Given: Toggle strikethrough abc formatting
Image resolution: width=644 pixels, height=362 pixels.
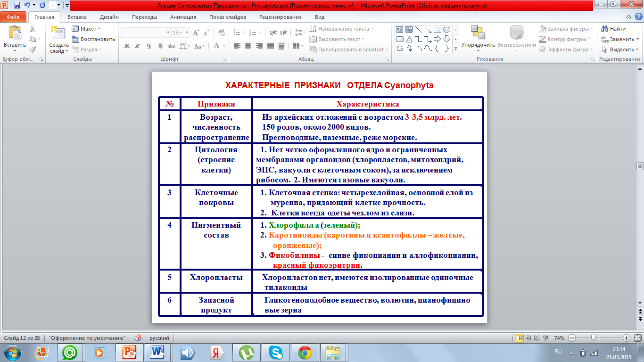Looking at the screenshot, I should (x=172, y=46).
